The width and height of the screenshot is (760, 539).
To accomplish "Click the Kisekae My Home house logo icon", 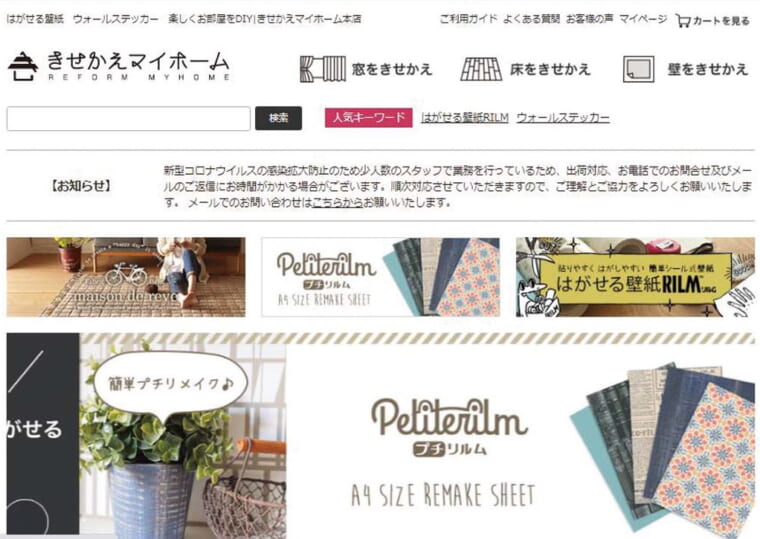I will pyautogui.click(x=23, y=66).
